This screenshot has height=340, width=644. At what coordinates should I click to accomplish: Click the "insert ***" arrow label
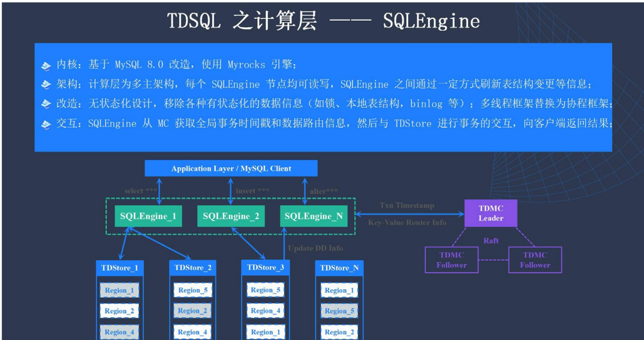point(253,191)
